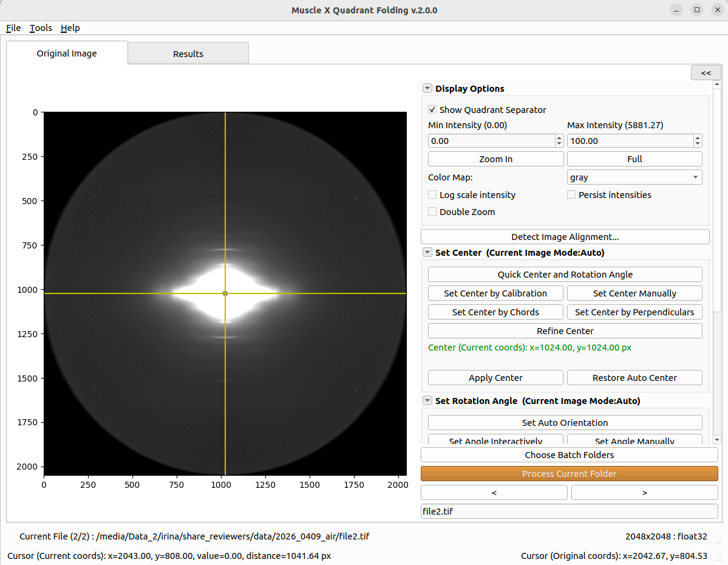Click Process Current Folder button

569,473
